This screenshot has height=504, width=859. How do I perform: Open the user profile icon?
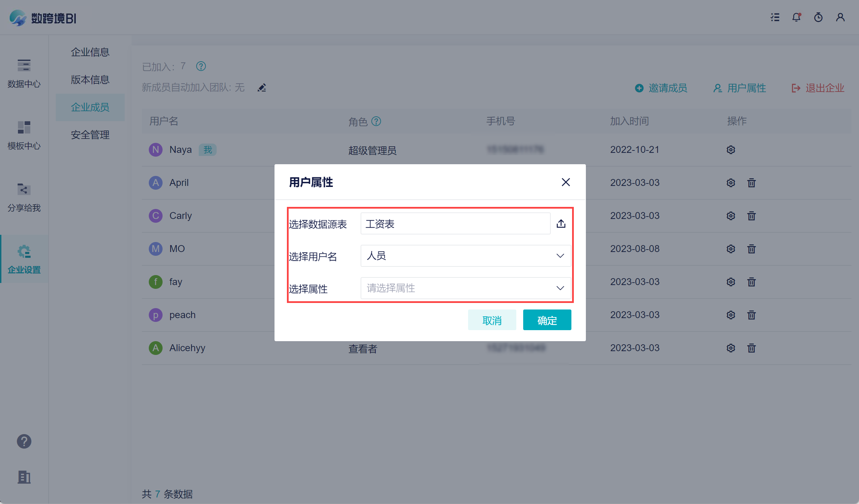pyautogui.click(x=840, y=17)
